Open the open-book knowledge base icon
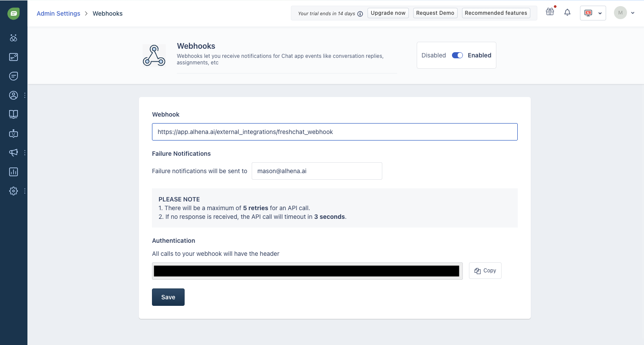Image resolution: width=644 pixels, height=345 pixels. (13, 114)
